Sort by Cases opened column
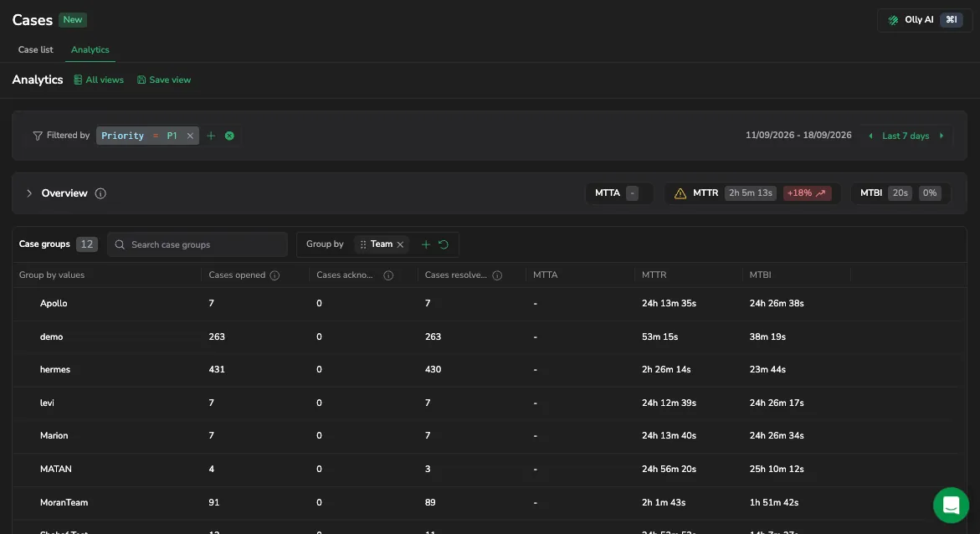 [237, 275]
